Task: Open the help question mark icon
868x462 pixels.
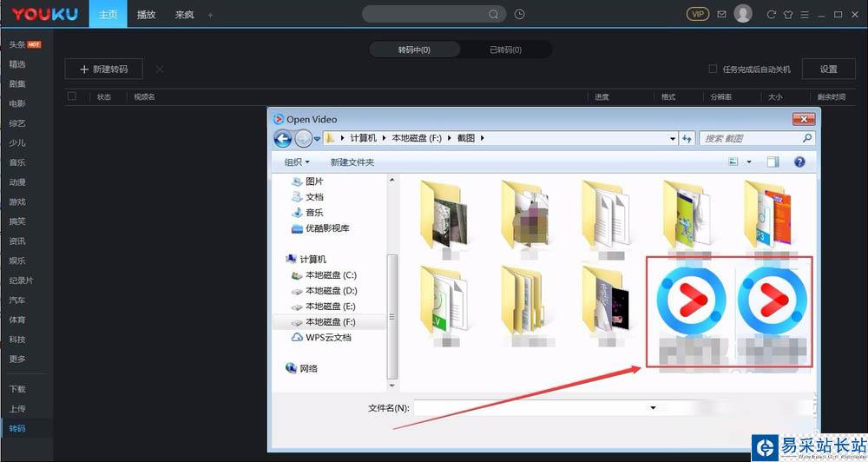Action: 799,162
